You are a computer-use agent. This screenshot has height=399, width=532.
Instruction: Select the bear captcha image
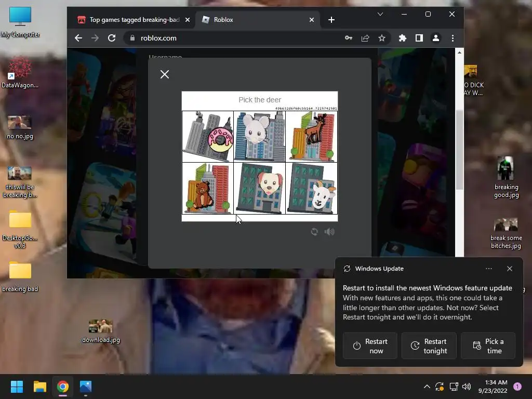(x=208, y=188)
